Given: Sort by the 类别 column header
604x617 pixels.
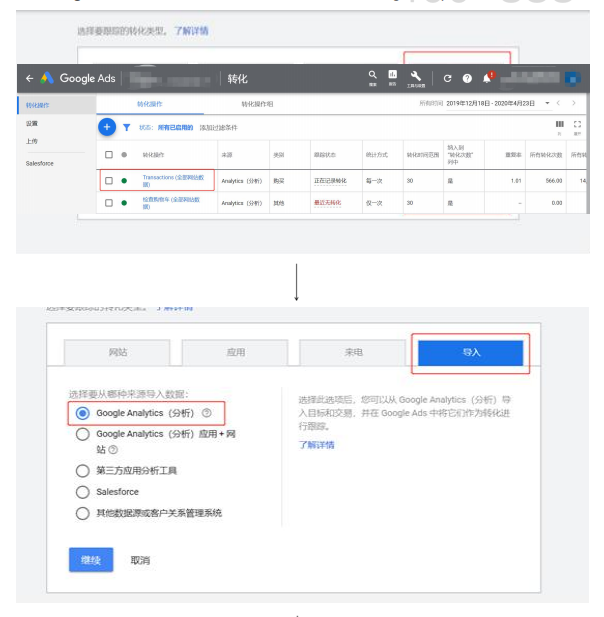Looking at the screenshot, I should pos(279,155).
